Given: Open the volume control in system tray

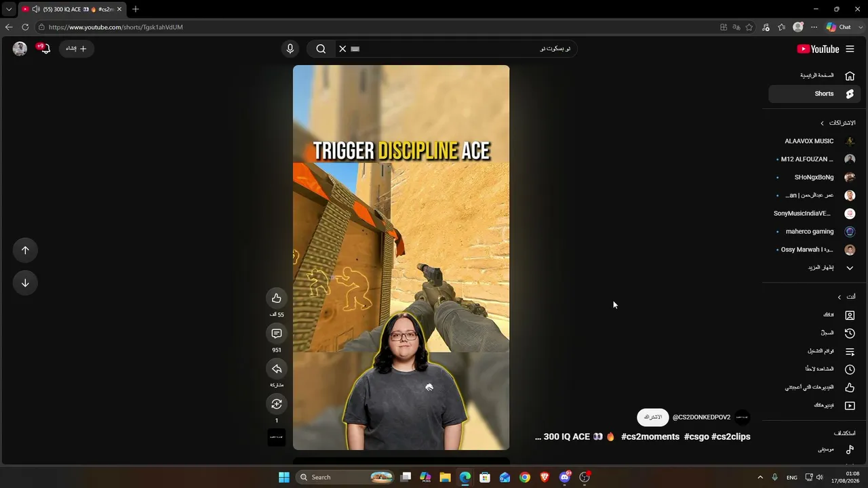Looking at the screenshot, I should tap(821, 477).
